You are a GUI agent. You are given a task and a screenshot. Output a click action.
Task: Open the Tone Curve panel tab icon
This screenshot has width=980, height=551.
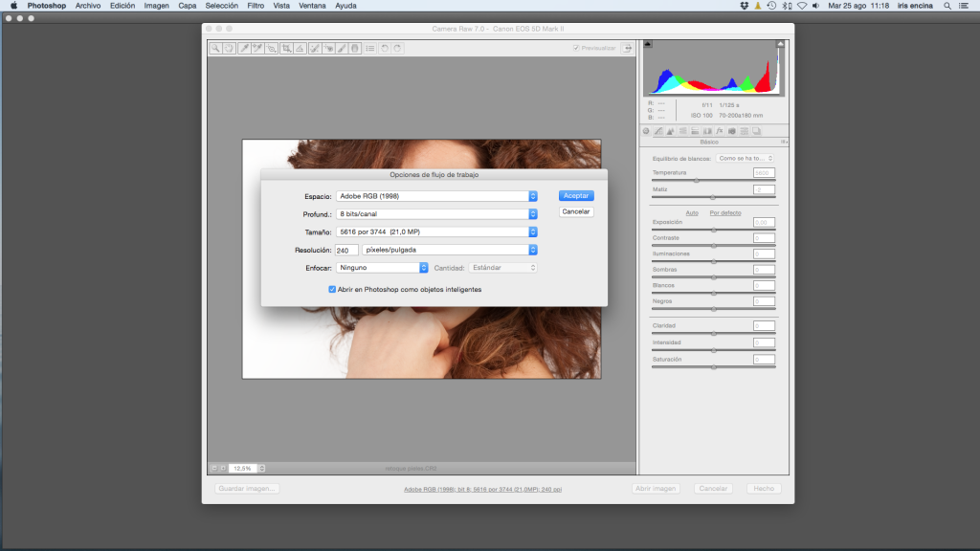(x=658, y=130)
